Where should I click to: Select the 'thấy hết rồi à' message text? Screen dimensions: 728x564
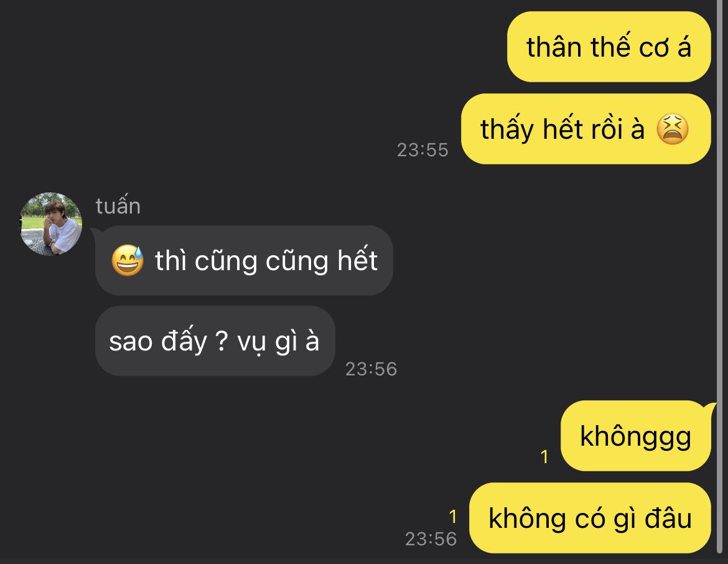[562, 129]
